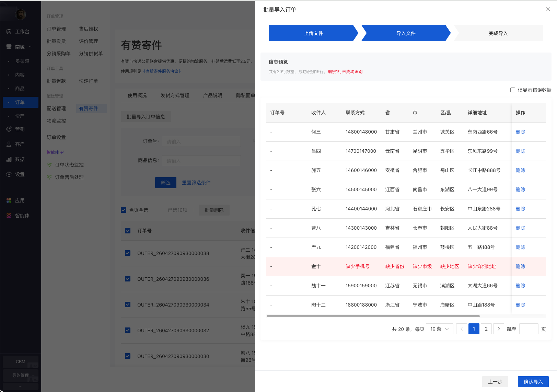
Task: Click the 工作台 workbench icon in sidebar
Action: [x=9, y=32]
